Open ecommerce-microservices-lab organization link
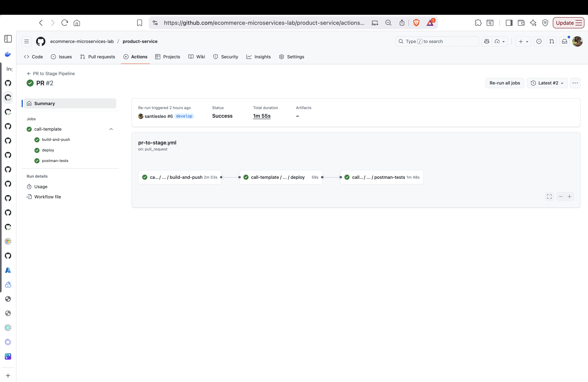588x382 pixels. point(82,42)
